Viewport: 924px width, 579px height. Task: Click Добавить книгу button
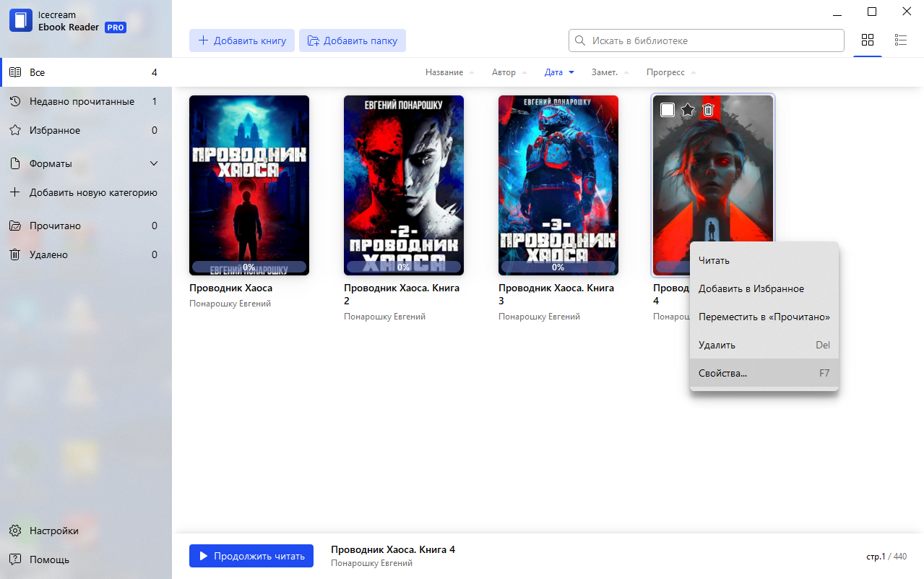coord(242,40)
